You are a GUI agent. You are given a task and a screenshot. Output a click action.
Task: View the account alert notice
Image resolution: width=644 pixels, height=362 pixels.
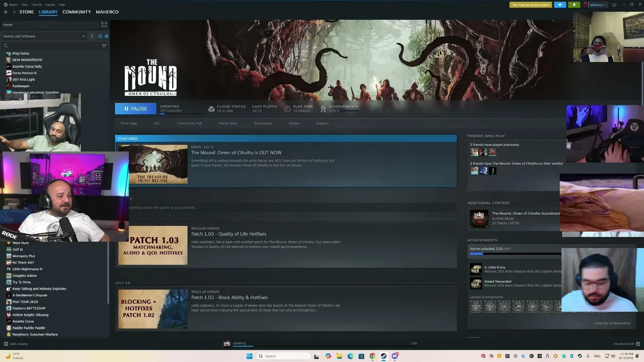[531, 5]
